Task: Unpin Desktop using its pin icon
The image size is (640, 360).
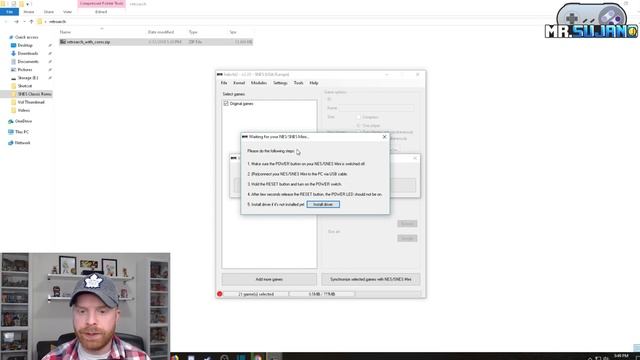Action: click(x=50, y=45)
